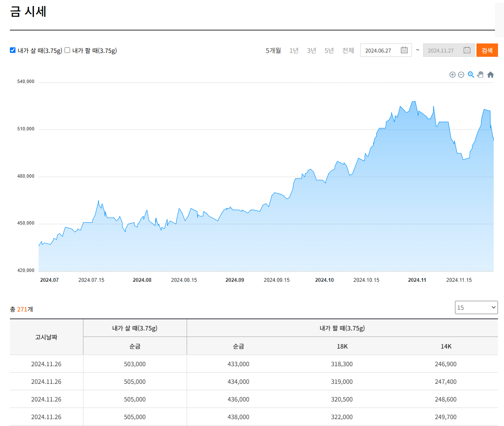Click the orange 검색 button
This screenshot has width=504, height=426.
(x=487, y=50)
